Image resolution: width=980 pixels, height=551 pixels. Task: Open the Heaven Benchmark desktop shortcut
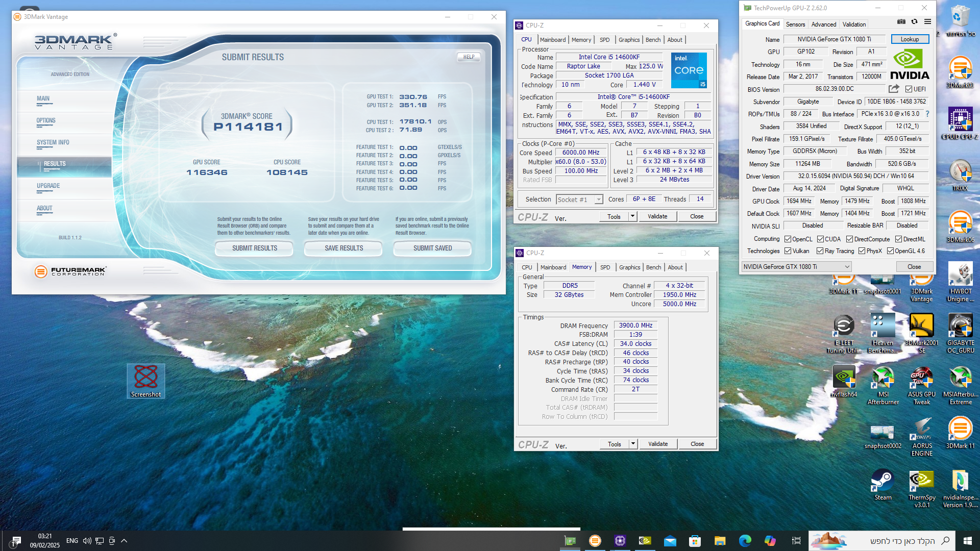pyautogui.click(x=883, y=334)
